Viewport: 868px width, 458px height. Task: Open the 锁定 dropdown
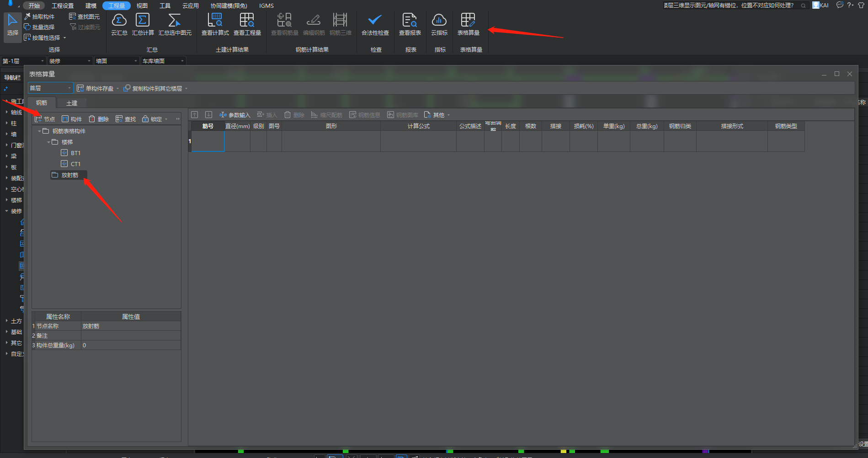tap(155, 119)
